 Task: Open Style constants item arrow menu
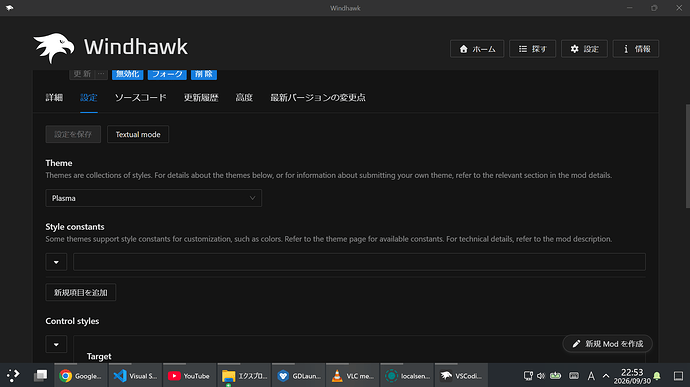click(56, 262)
